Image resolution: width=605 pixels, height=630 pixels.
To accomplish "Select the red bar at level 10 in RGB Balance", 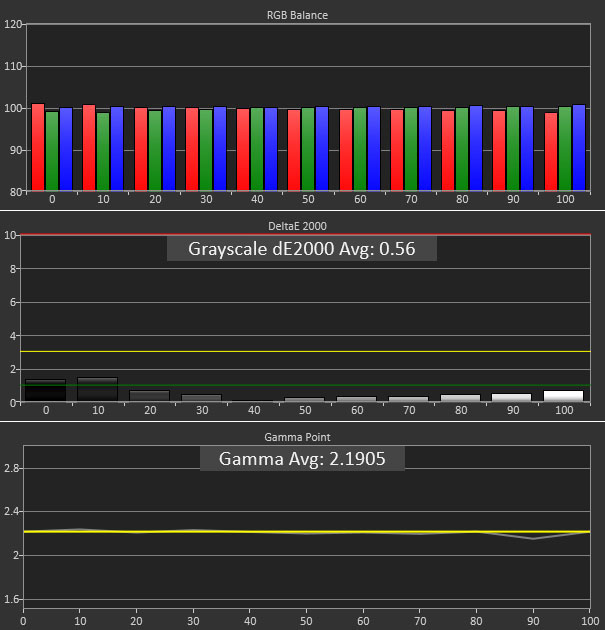I will click(89, 147).
